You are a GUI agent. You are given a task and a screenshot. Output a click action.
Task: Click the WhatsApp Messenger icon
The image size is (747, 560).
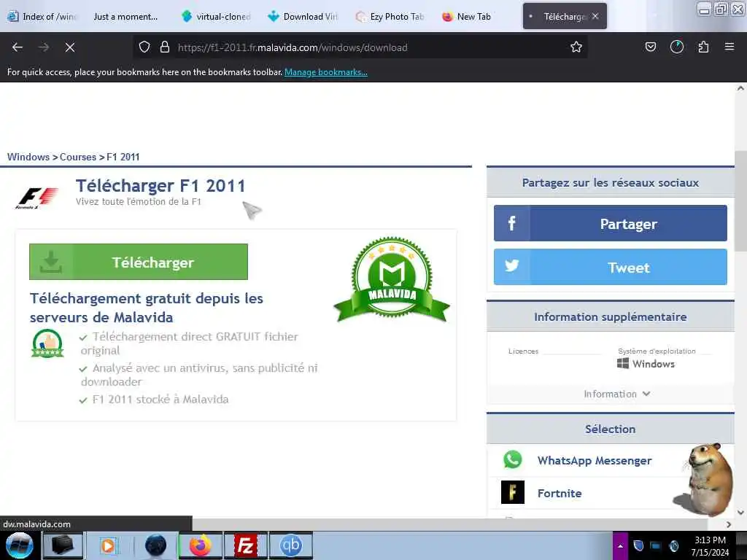point(513,460)
